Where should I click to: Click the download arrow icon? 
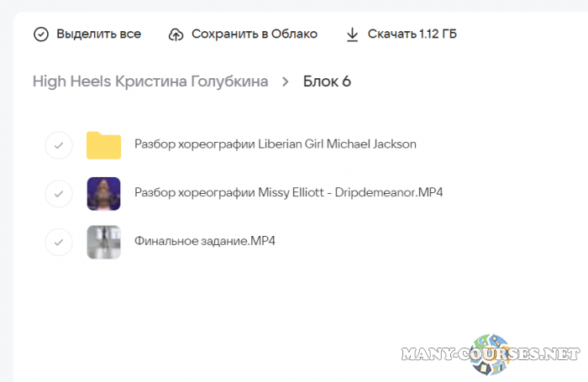pos(352,34)
